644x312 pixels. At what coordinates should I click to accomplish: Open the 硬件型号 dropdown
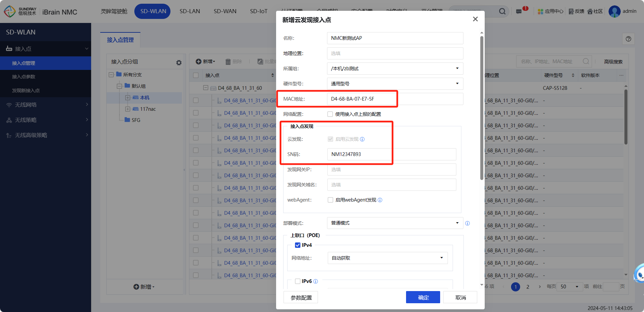click(x=395, y=84)
